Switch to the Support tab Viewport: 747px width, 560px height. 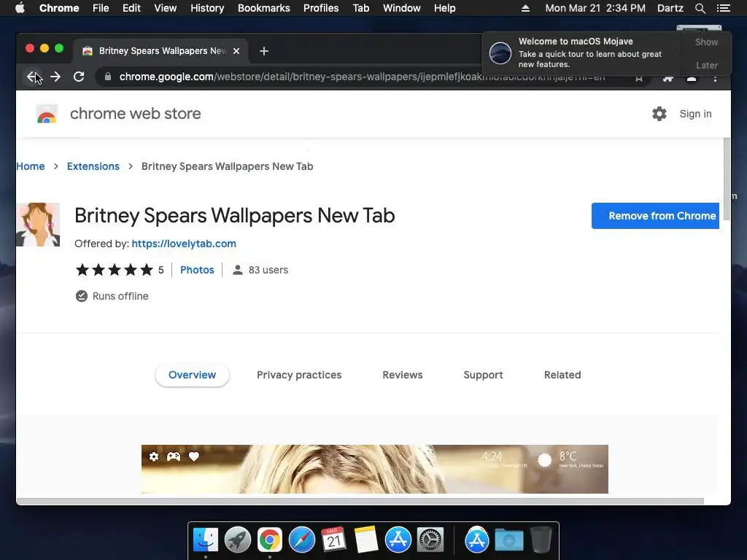tap(483, 375)
